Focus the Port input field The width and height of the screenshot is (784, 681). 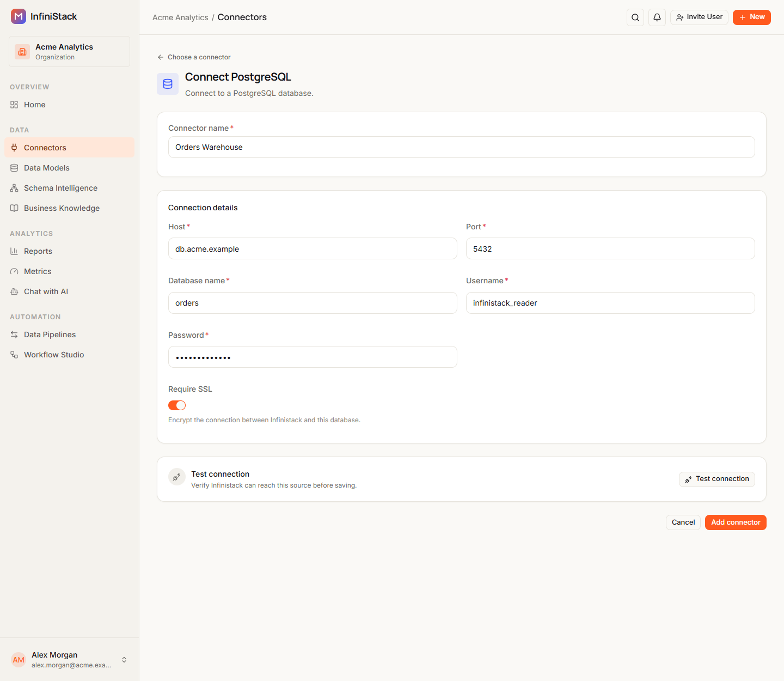pyautogui.click(x=610, y=248)
